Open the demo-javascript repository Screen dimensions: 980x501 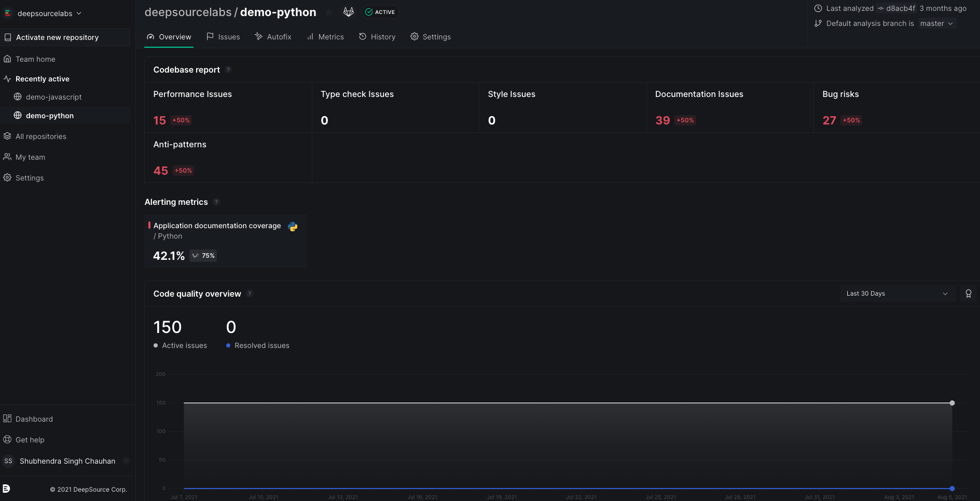click(x=54, y=97)
